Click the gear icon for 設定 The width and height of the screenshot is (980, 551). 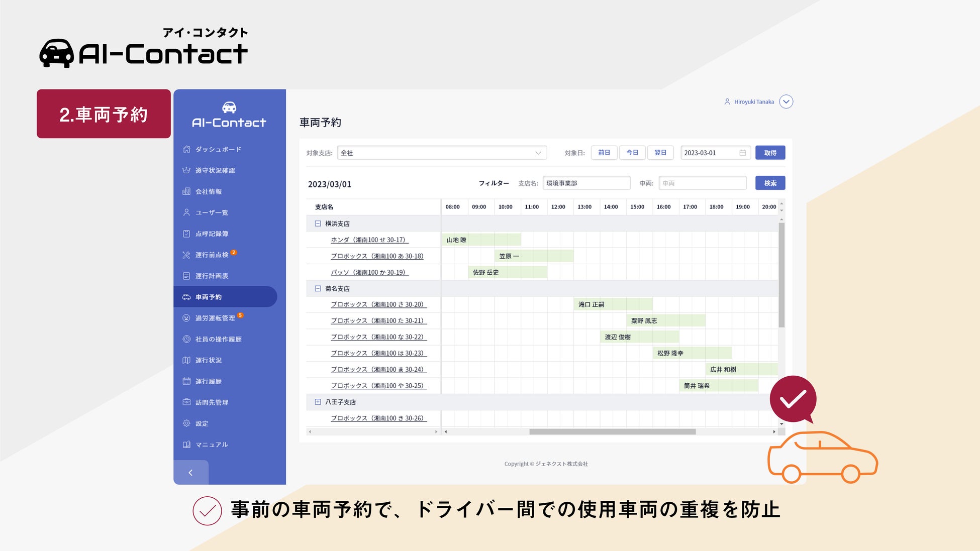click(186, 423)
